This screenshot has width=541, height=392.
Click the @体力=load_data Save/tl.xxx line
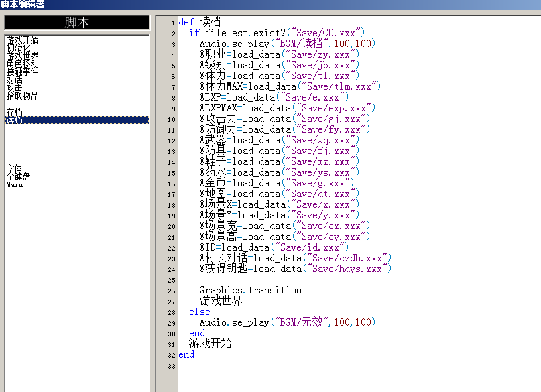click(x=279, y=76)
